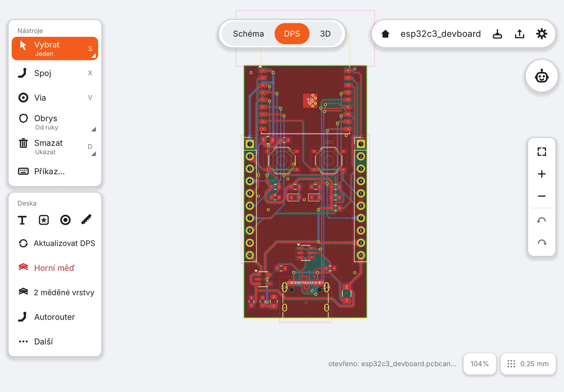Switch to the Schéma tab
564x392 pixels.
[248, 34]
